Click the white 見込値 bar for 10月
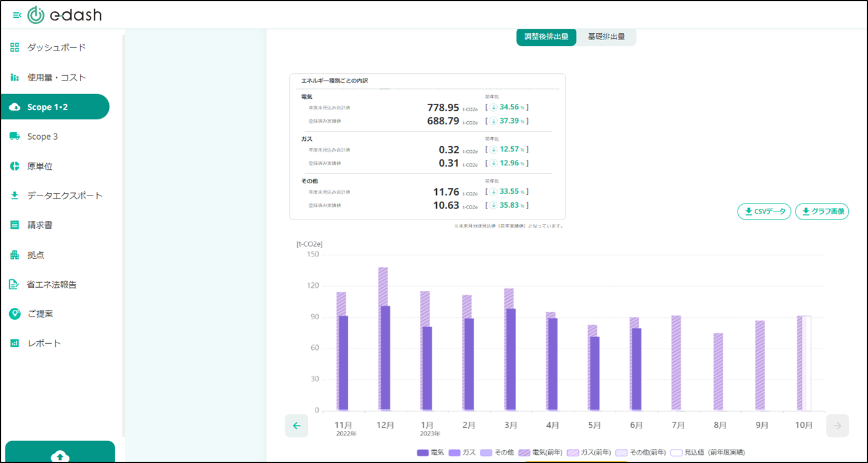The width and height of the screenshot is (868, 463). [806, 363]
